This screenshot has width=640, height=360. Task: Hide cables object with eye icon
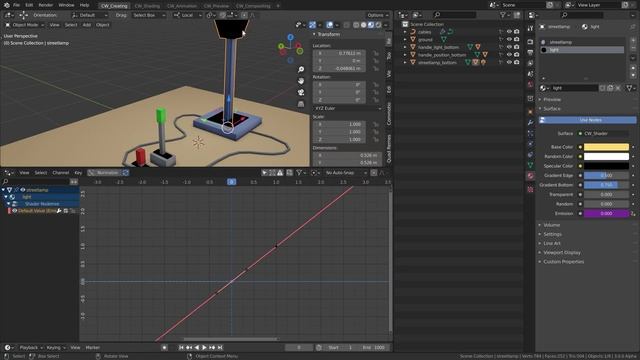click(x=509, y=32)
